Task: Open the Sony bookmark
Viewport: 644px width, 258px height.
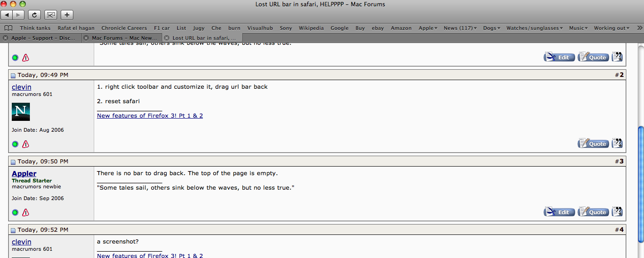Action: [x=286, y=28]
